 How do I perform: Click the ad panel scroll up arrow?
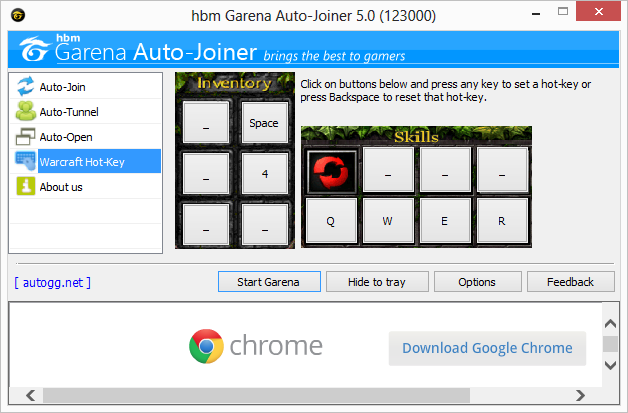tap(610, 323)
